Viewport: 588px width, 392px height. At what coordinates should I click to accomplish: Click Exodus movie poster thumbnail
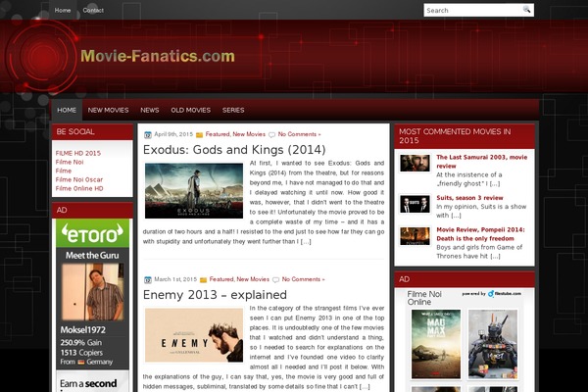(x=194, y=190)
